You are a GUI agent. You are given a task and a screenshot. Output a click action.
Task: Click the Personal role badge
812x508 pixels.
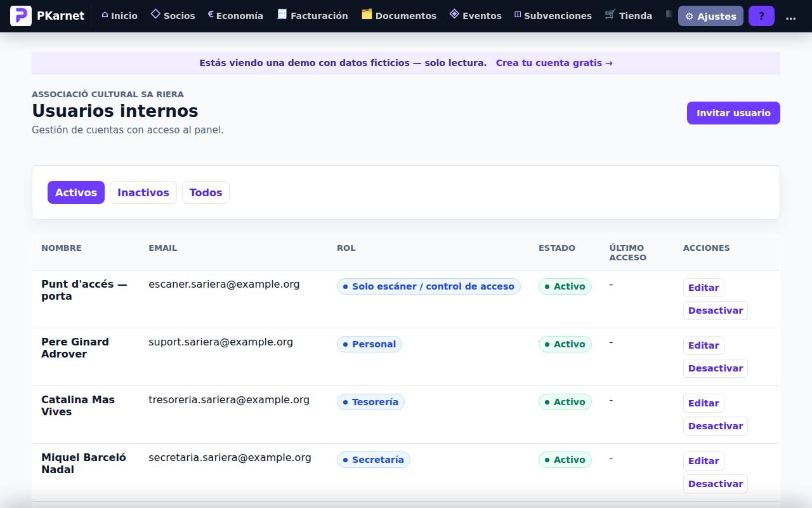369,344
